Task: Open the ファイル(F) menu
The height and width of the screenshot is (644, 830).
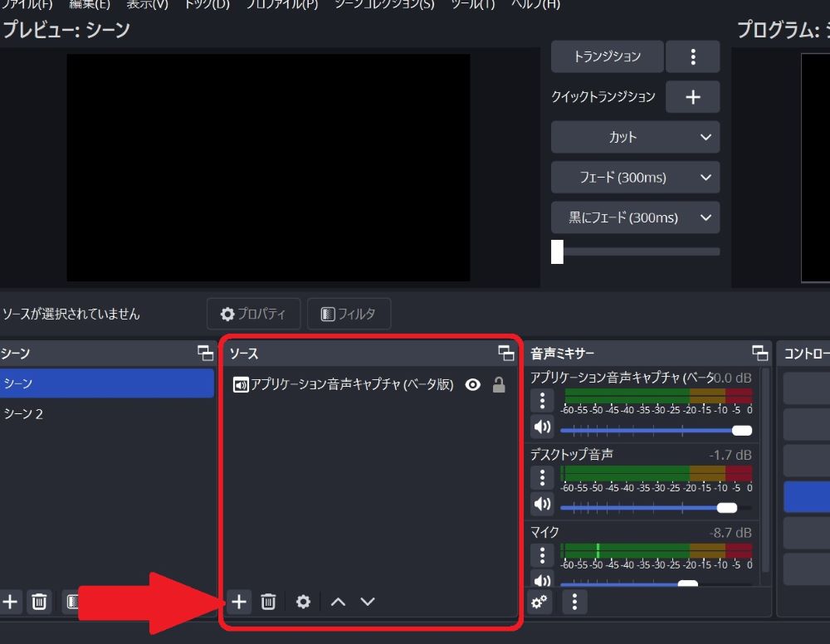Action: tap(27, 4)
